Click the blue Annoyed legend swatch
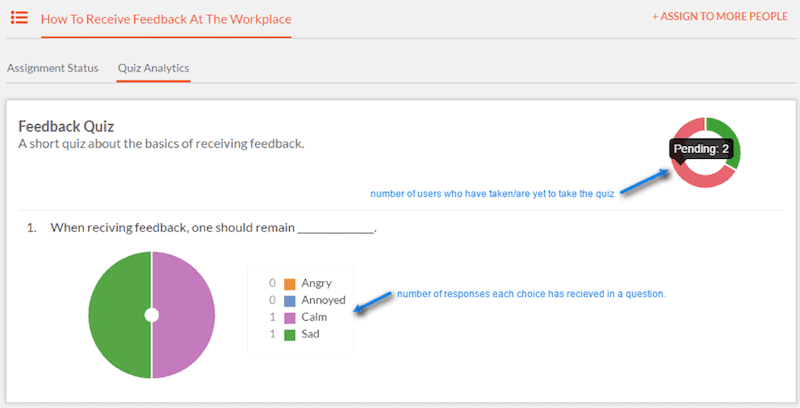800x408 pixels. 290,301
